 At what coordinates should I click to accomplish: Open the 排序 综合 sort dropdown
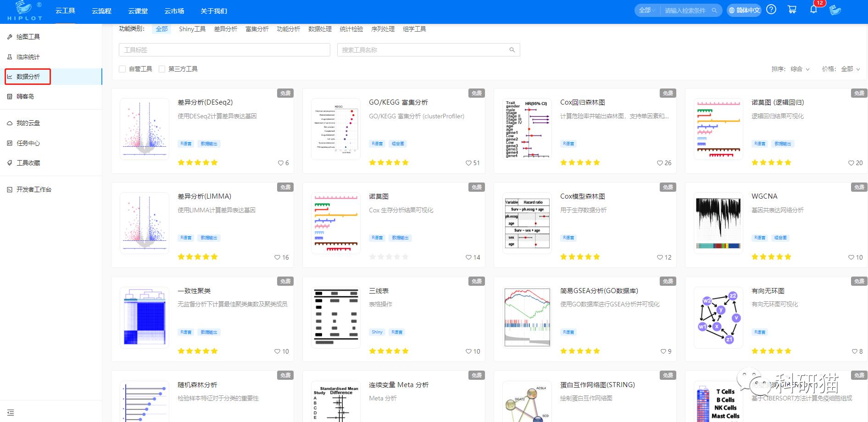(x=799, y=69)
